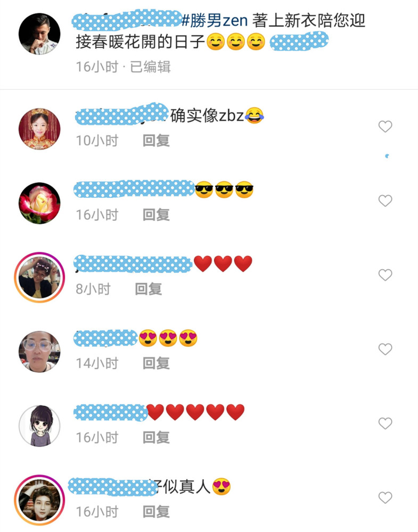
Task: View story of the young man avatar
Action: (x=39, y=501)
